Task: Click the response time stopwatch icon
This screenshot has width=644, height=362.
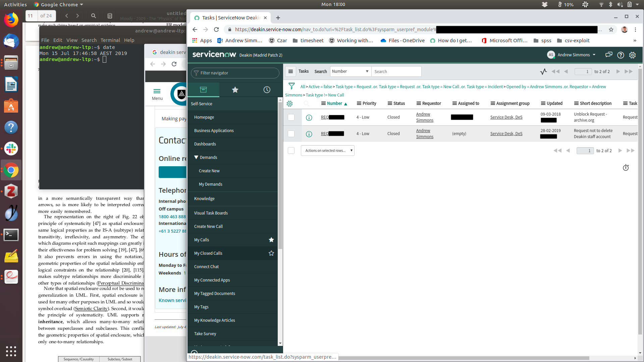Action: click(x=626, y=168)
